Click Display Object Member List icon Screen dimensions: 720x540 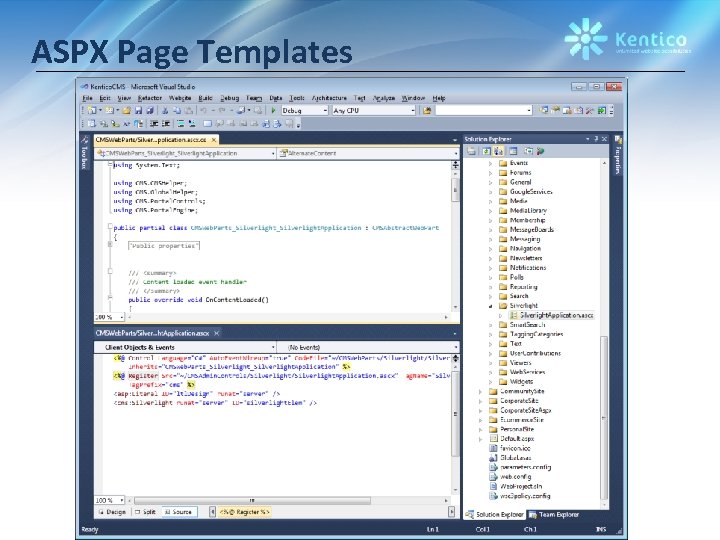(92, 124)
